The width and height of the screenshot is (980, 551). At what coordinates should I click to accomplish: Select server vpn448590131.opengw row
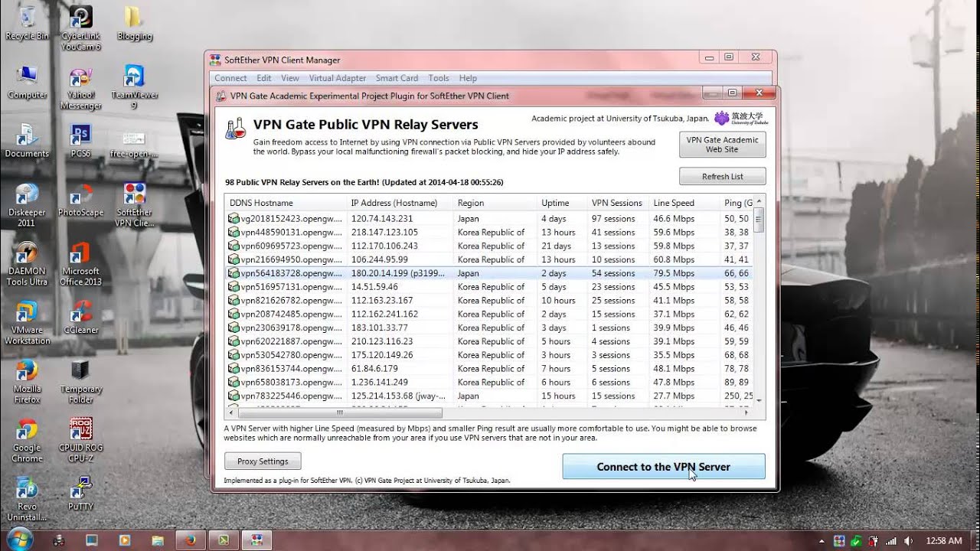tap(488, 232)
